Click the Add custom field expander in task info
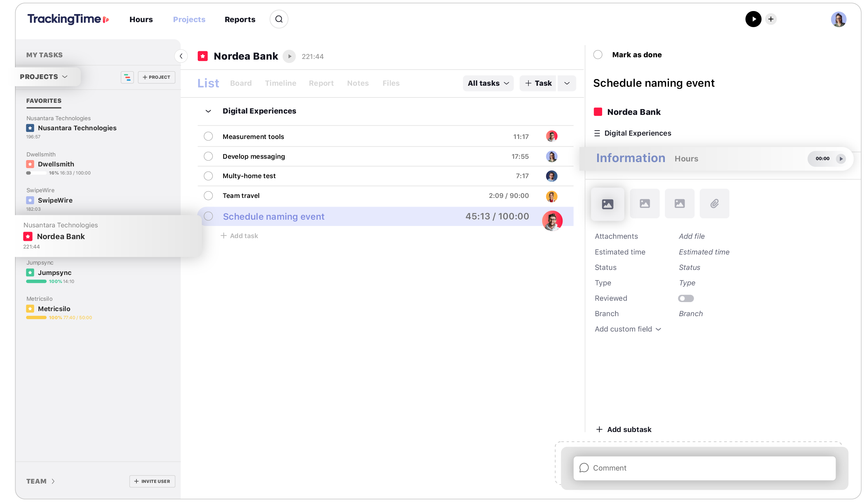866x504 pixels. click(x=627, y=329)
